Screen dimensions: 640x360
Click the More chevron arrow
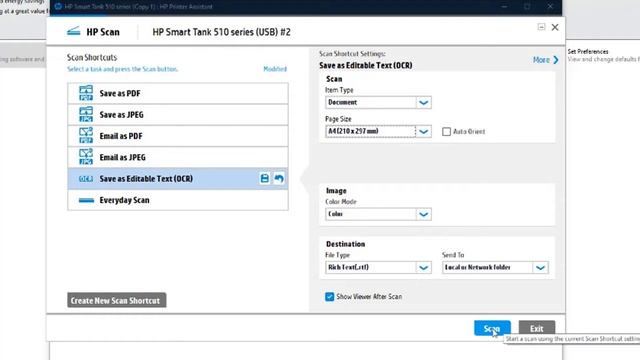tap(556, 60)
